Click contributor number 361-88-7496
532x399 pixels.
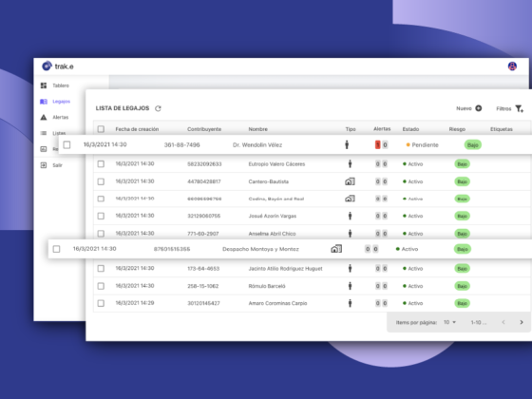coord(181,144)
